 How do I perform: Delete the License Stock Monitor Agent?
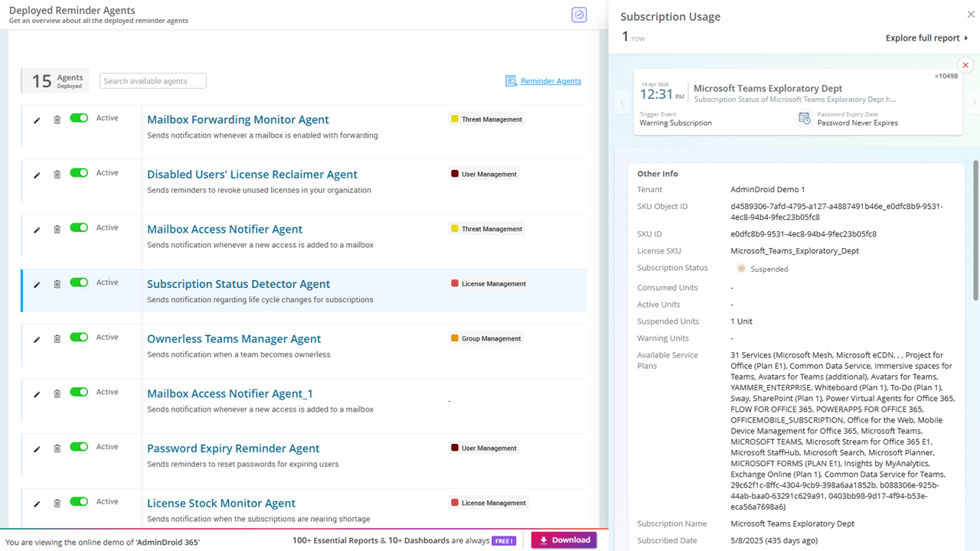[x=57, y=504]
